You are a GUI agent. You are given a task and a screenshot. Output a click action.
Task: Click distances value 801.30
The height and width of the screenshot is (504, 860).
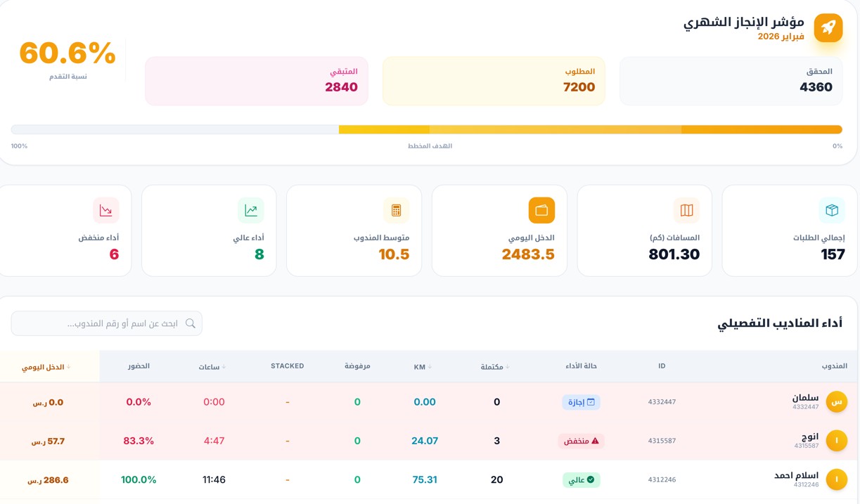pos(674,254)
